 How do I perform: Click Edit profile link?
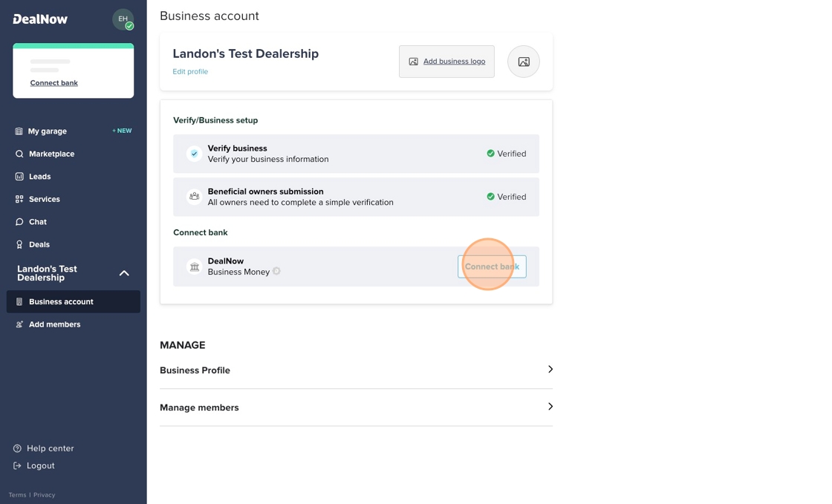(x=190, y=71)
